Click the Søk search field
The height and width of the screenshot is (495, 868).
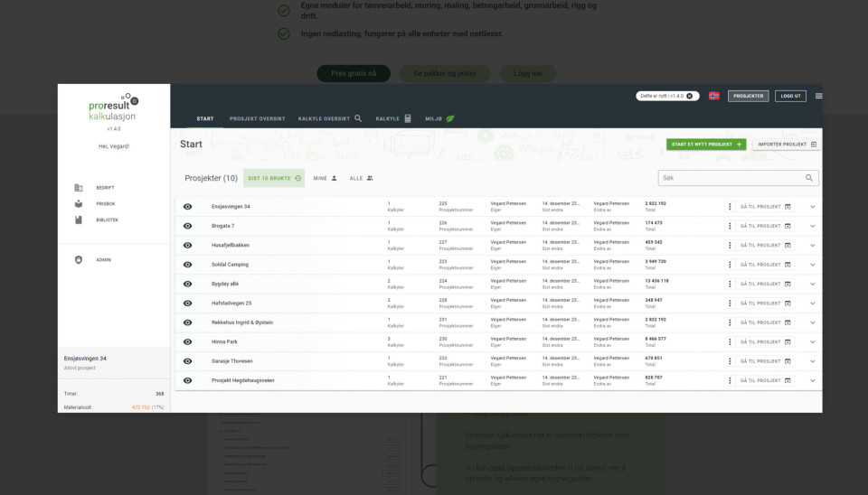(x=731, y=178)
